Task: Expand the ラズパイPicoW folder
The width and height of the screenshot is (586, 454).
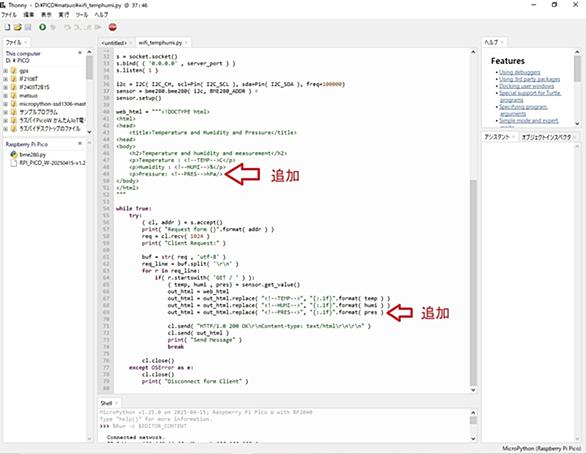Action: click(x=6, y=120)
